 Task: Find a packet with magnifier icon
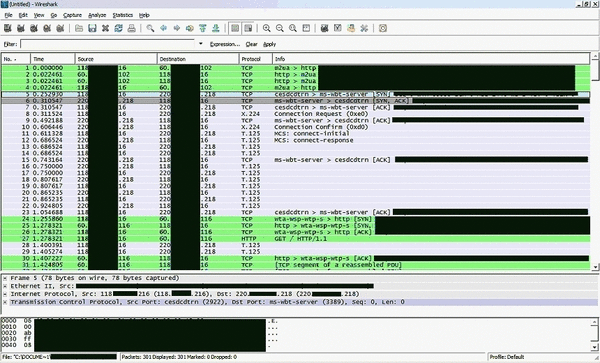coord(150,28)
